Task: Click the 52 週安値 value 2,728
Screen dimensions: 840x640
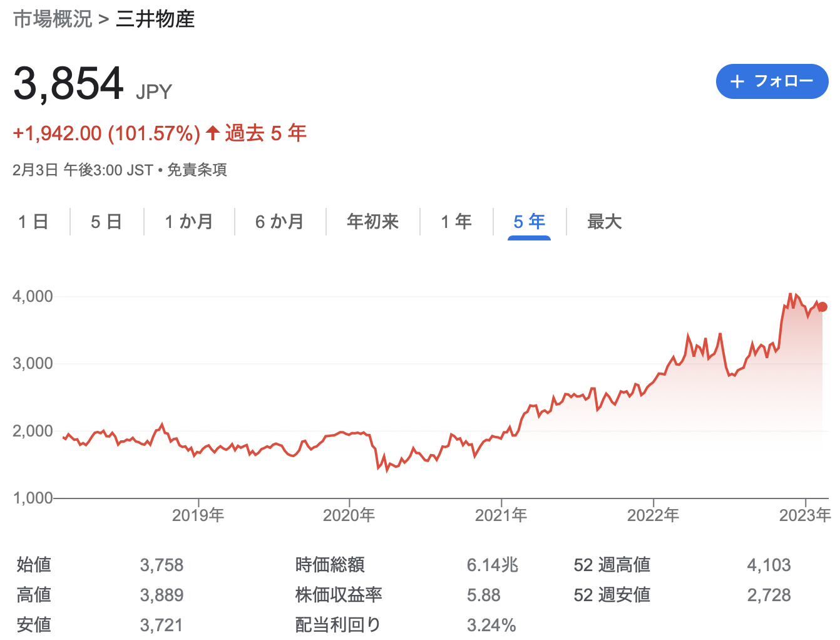Action: 769,595
